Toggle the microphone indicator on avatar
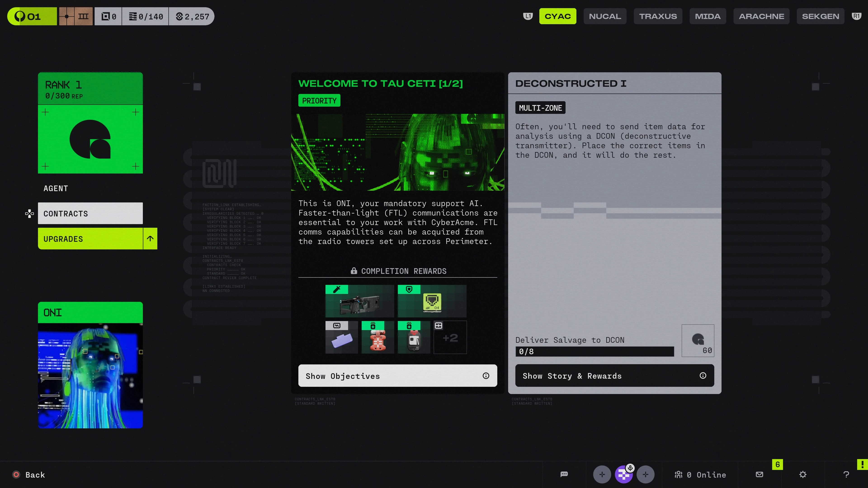The image size is (868, 488). point(630,468)
